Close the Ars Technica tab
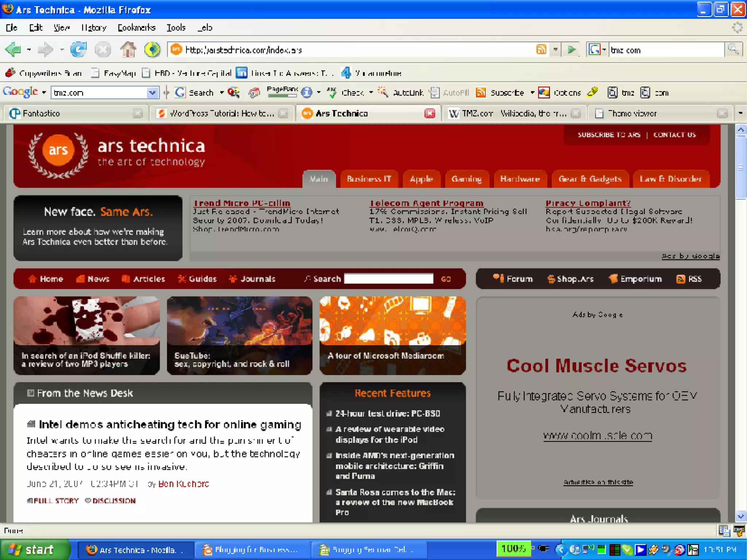The height and width of the screenshot is (560, 747). point(430,113)
